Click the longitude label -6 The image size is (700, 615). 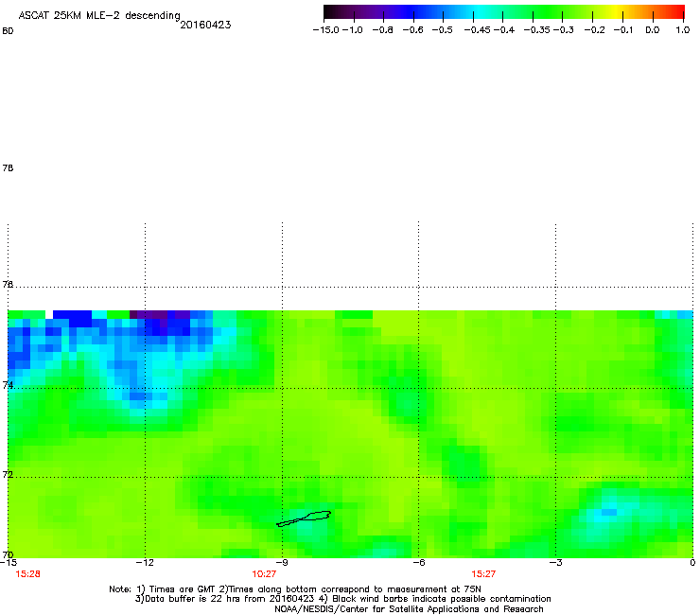(x=419, y=563)
